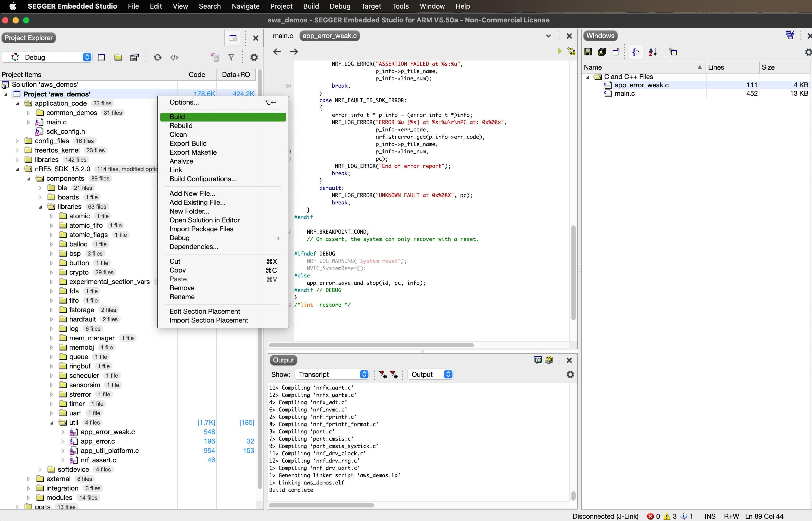Click the Output panel settings gear icon

point(570,374)
